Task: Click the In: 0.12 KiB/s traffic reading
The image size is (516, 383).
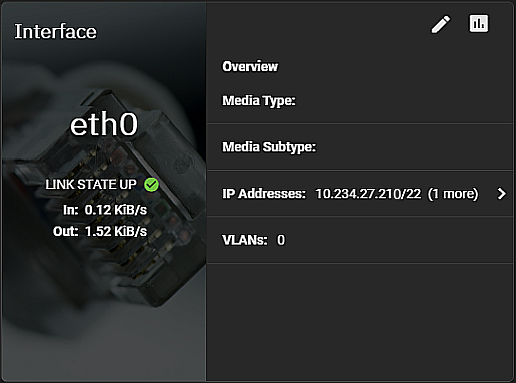Action: pyautogui.click(x=105, y=210)
